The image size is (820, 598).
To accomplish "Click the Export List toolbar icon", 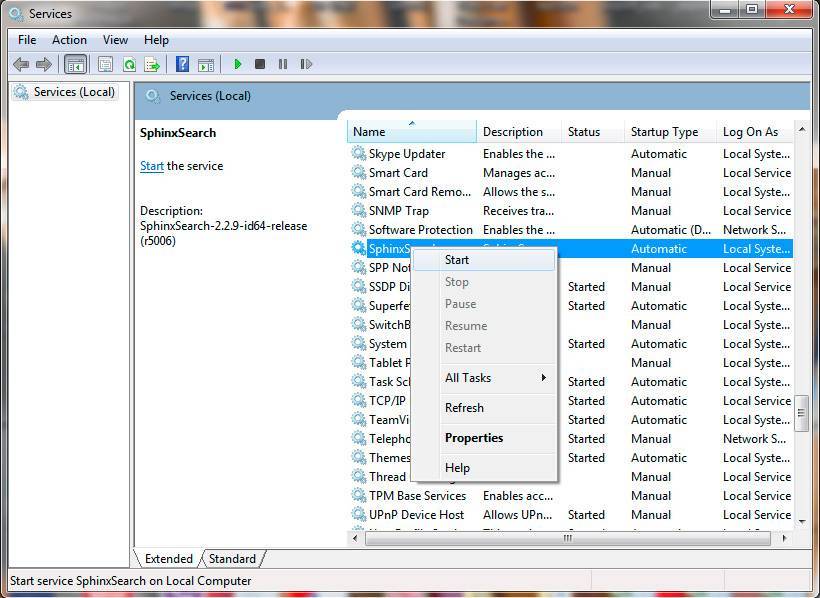I will click(152, 64).
